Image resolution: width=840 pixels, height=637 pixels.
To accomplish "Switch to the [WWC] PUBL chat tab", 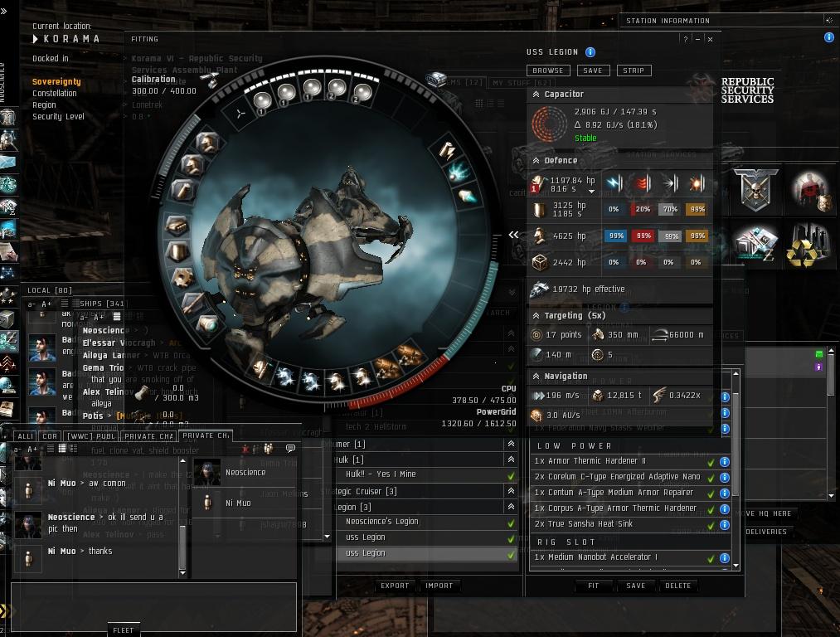I will pos(91,436).
